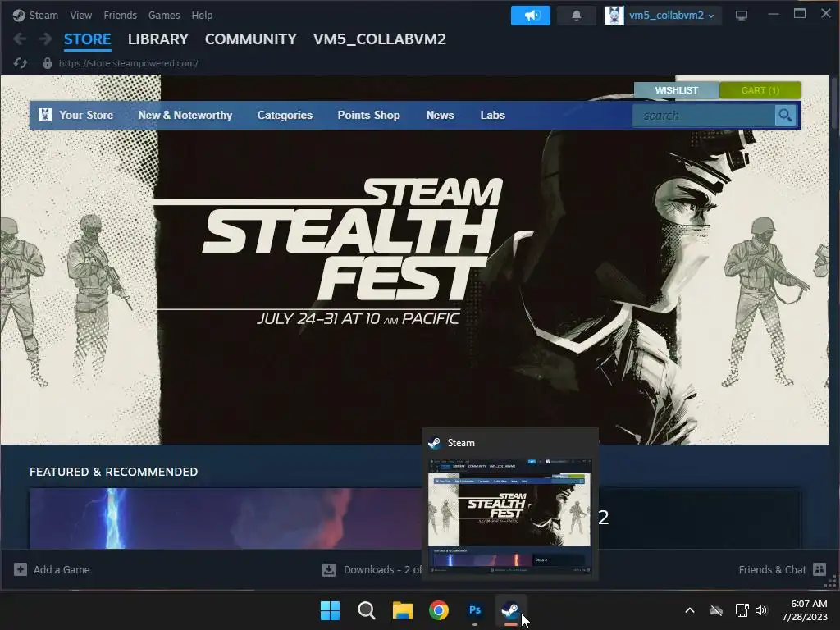Open Windows taskbar search
840x630 pixels.
[x=367, y=610]
